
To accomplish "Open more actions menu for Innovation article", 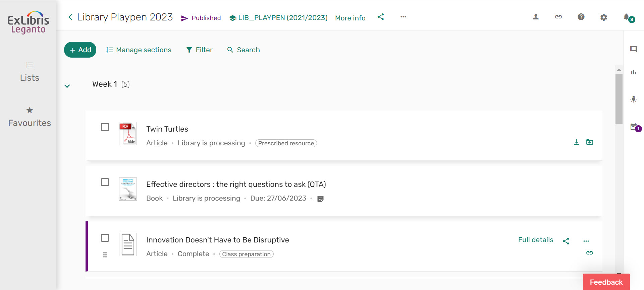I will pos(586,241).
